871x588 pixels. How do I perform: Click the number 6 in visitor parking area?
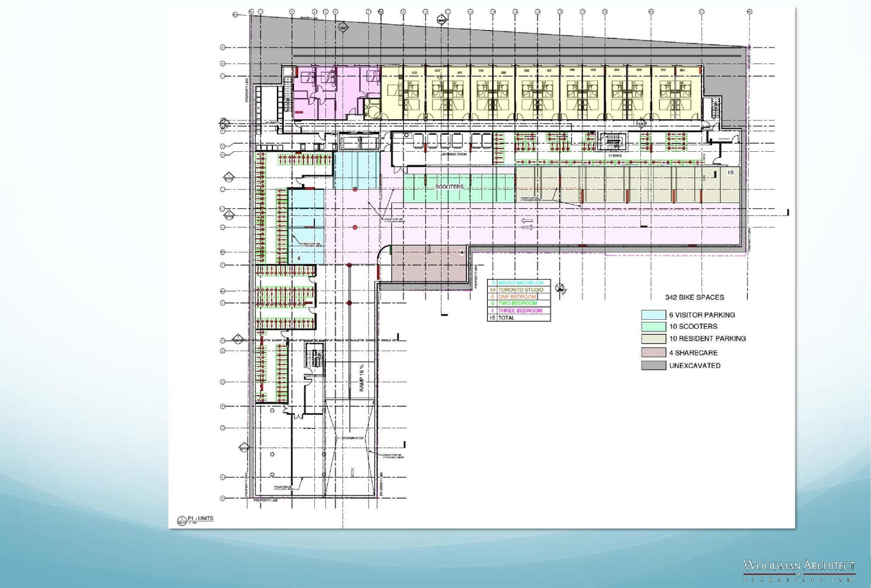[x=299, y=259]
